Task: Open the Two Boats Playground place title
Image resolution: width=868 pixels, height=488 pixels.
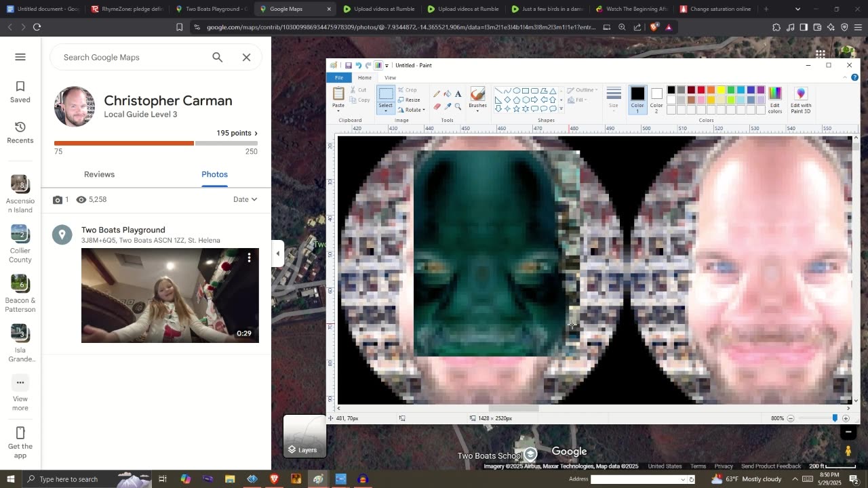Action: click(123, 230)
